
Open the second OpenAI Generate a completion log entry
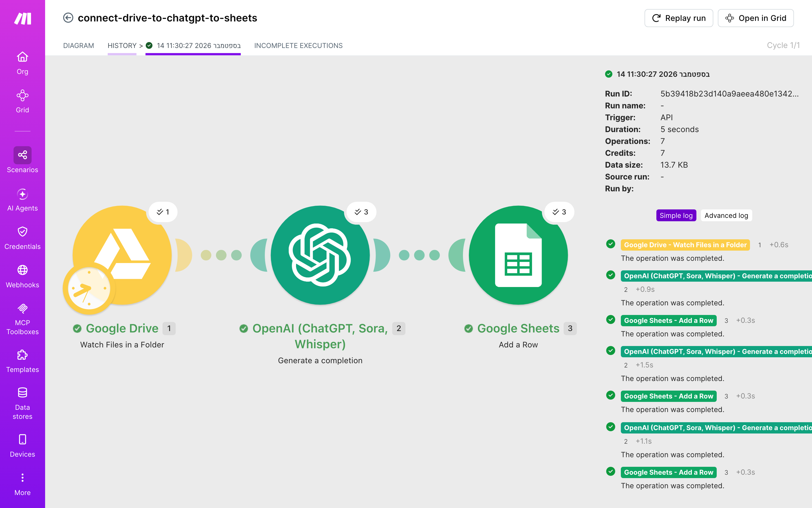click(x=716, y=351)
